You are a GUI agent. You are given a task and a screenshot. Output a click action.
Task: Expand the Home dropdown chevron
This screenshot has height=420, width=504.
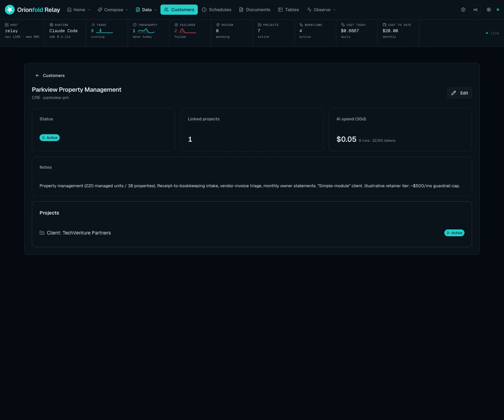tap(89, 10)
